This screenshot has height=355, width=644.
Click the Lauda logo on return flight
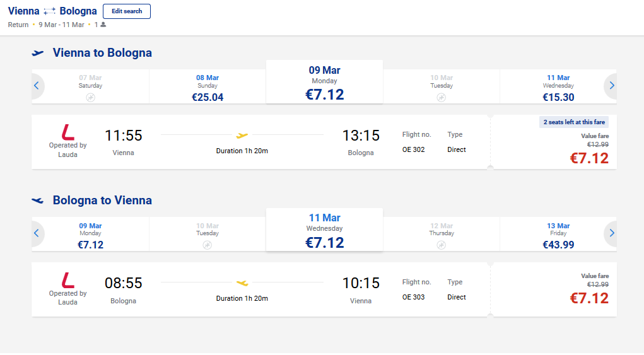[x=67, y=281]
